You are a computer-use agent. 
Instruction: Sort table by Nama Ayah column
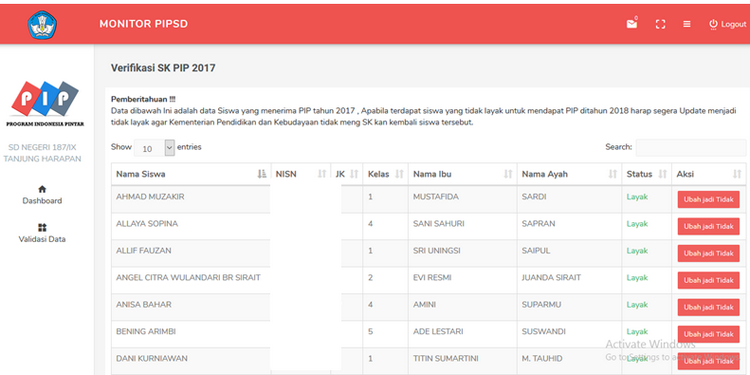point(569,174)
